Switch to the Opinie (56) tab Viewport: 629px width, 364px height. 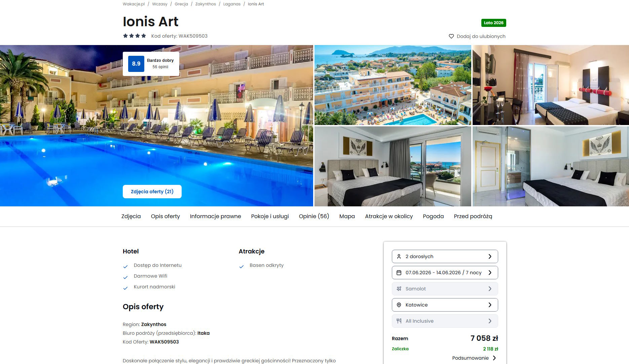tap(314, 216)
